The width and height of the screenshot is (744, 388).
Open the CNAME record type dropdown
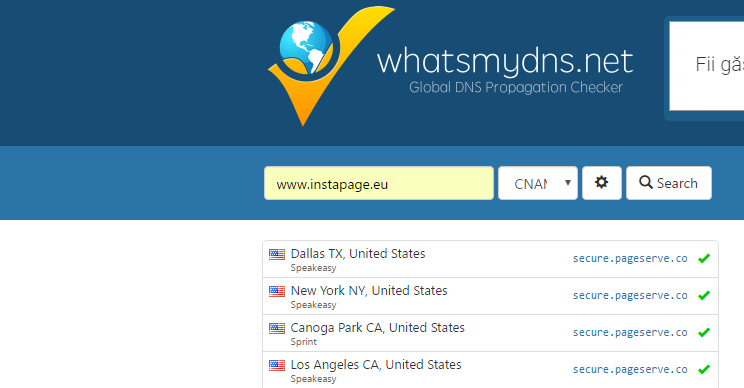[x=538, y=183]
